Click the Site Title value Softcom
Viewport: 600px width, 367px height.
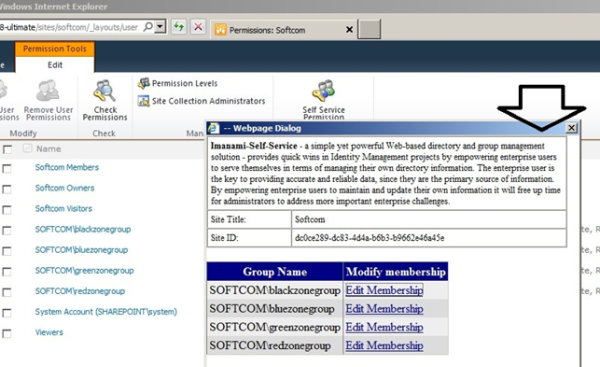tap(310, 220)
